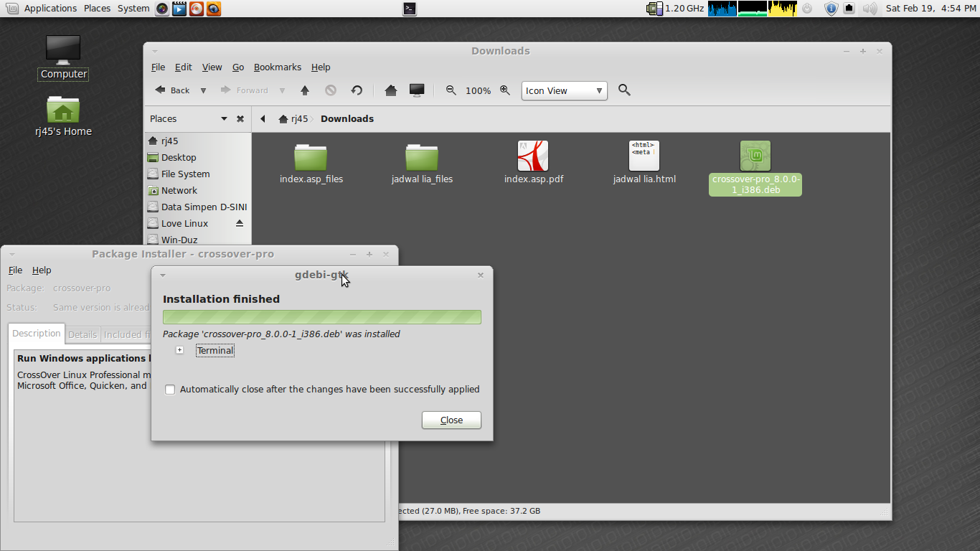
Task: Enable automatically close after changes checkbox
Action: [x=170, y=390]
